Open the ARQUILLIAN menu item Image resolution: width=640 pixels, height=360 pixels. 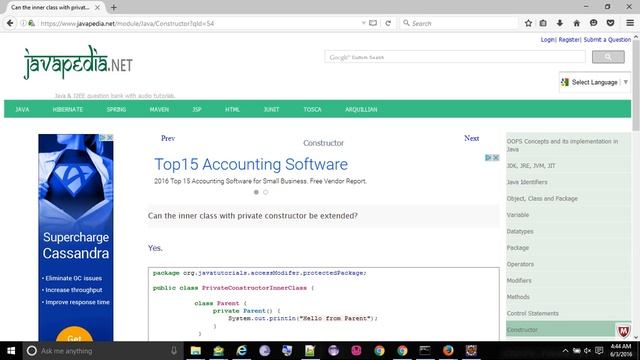(361, 109)
